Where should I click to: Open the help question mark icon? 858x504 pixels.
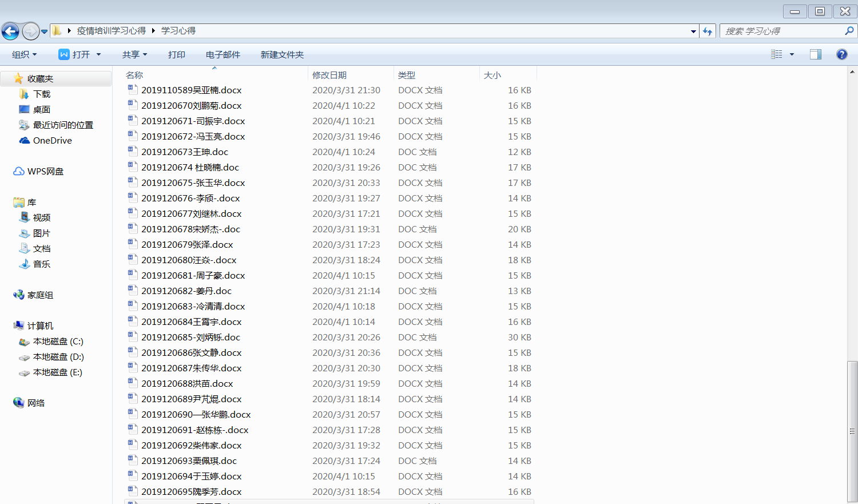point(841,54)
